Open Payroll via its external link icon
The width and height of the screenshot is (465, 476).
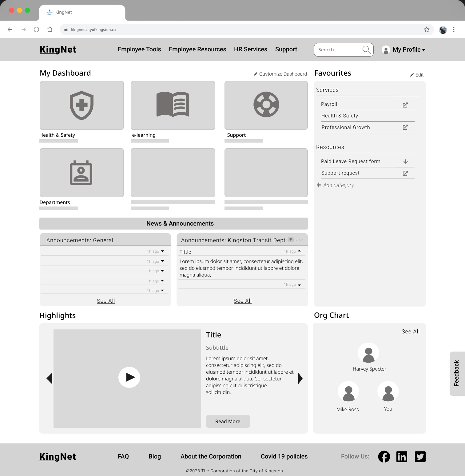coord(405,104)
